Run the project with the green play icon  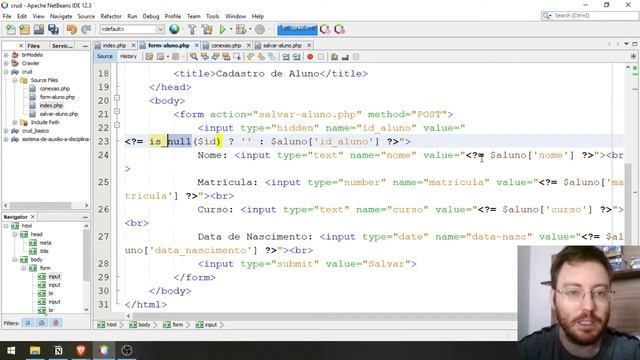(x=222, y=29)
